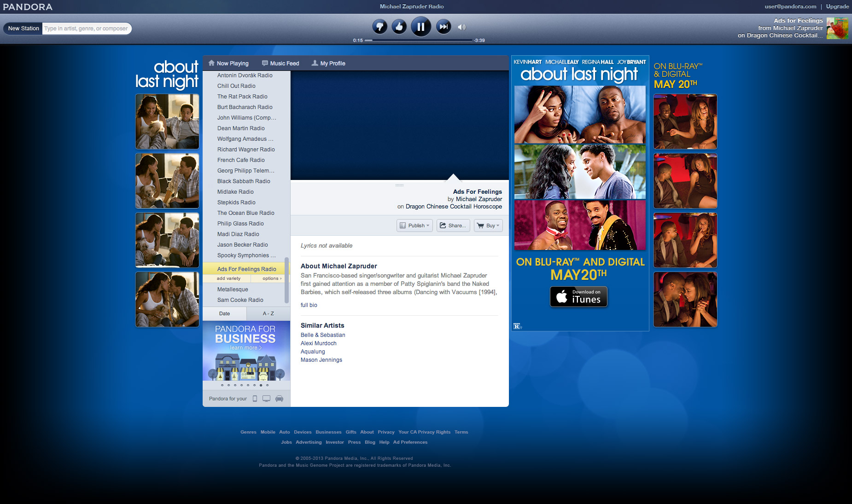The height and width of the screenshot is (504, 852).
Task: Skip to the next track
Action: point(444,27)
